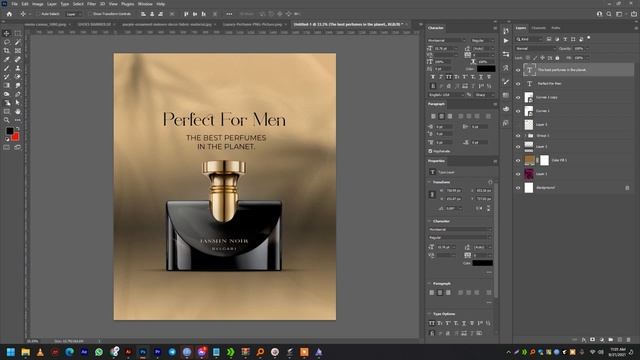Open the layer filter Kind dropdown
Image resolution: width=640 pixels, height=360 pixels.
pos(529,39)
